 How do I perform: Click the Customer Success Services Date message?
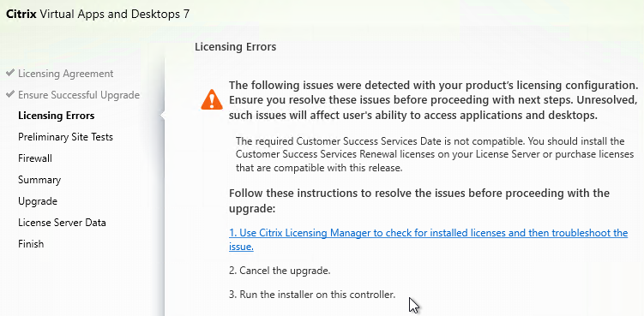tap(435, 155)
